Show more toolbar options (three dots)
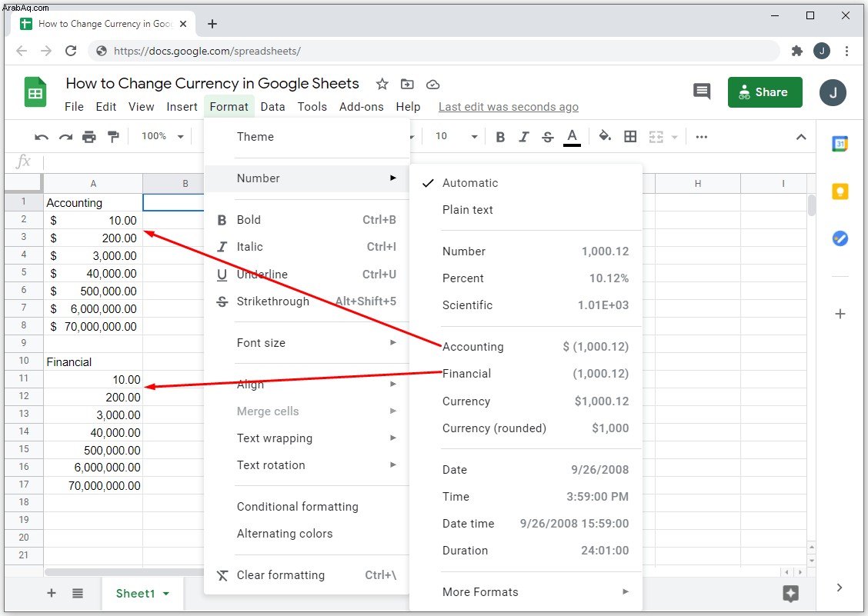This screenshot has height=616, width=868. point(701,137)
